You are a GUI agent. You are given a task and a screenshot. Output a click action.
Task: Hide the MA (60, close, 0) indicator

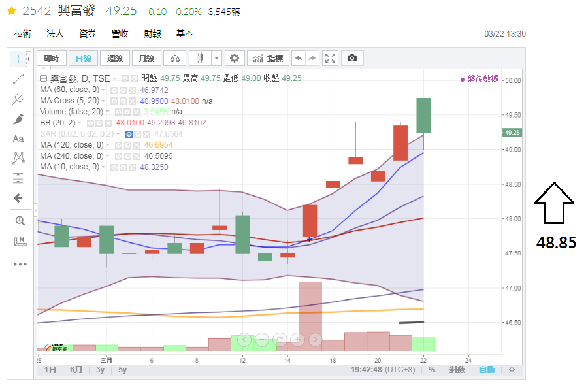click(114, 90)
